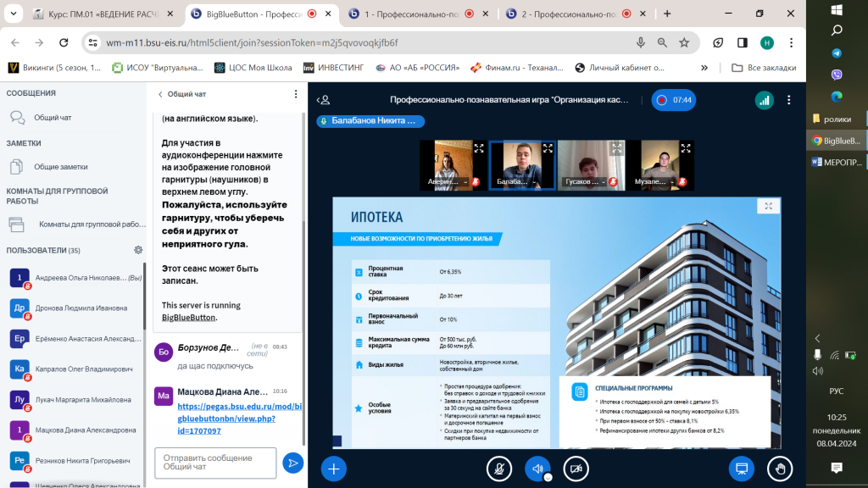Screen dimensions: 868x488
Task: Open the browser side panel icon
Action: (x=743, y=42)
